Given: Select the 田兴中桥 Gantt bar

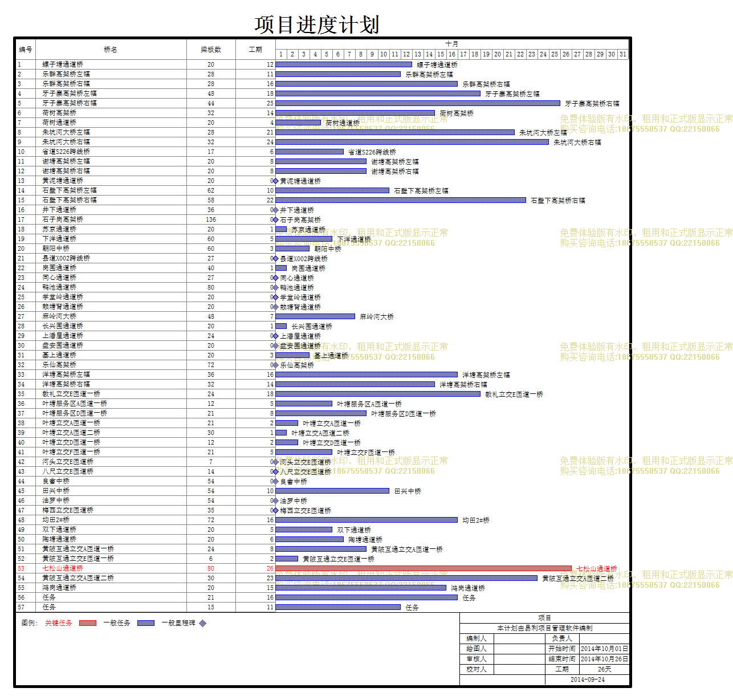Looking at the screenshot, I should pos(332,491).
